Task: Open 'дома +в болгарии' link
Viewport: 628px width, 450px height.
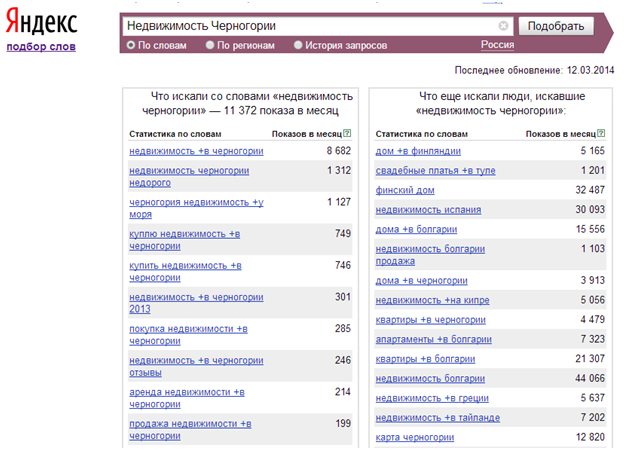Action: [x=416, y=229]
